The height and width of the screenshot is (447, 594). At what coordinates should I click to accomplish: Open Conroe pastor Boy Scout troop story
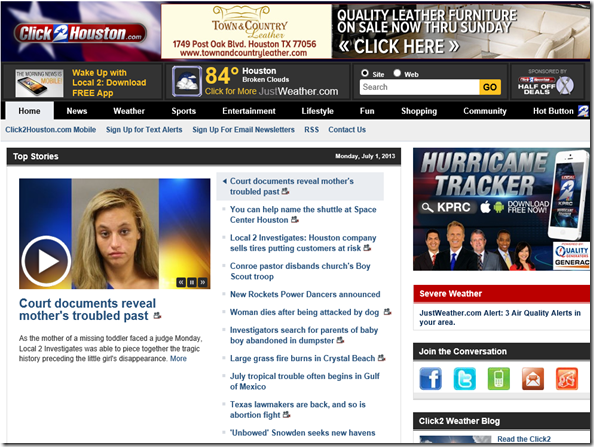tap(300, 271)
